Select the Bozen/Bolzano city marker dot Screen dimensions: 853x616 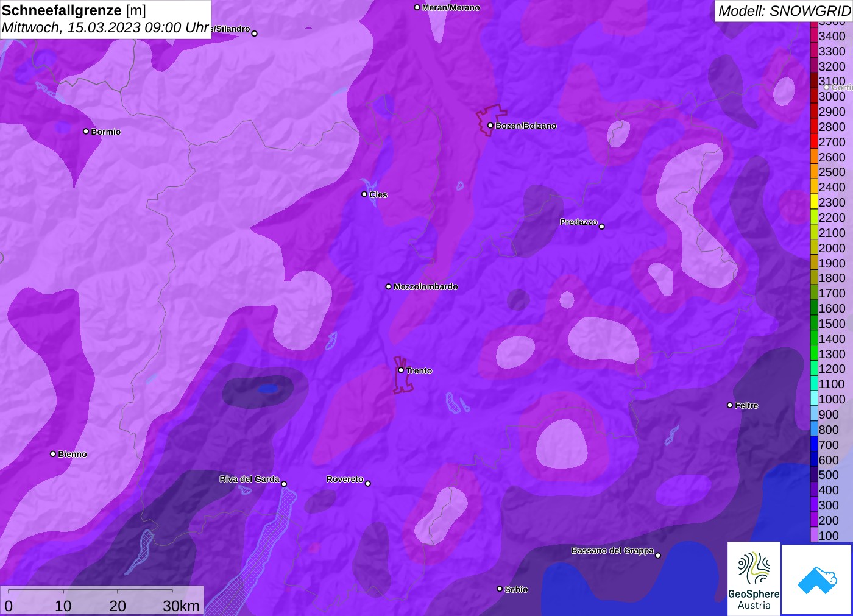coord(490,126)
